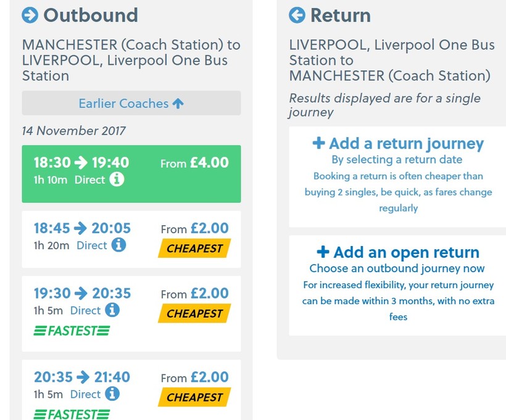Click Direct link on 18:45 coach
Screen dimensions: 506x420
92,245
